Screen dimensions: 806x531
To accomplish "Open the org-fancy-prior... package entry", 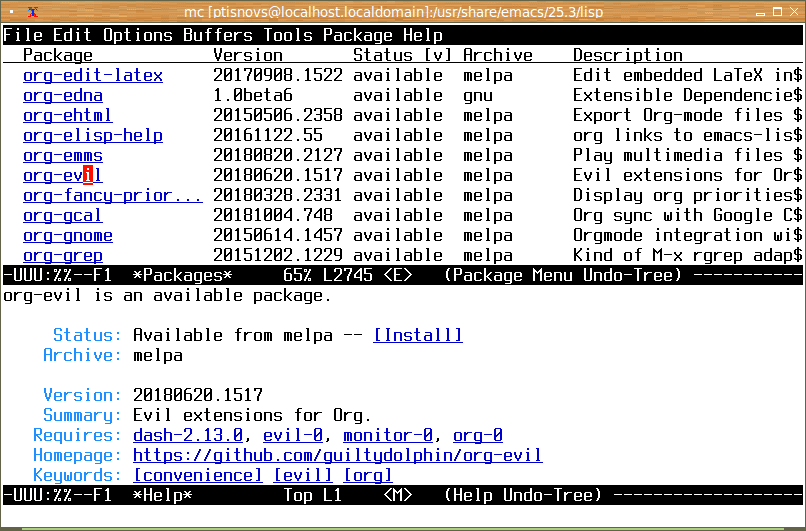I will point(113,195).
